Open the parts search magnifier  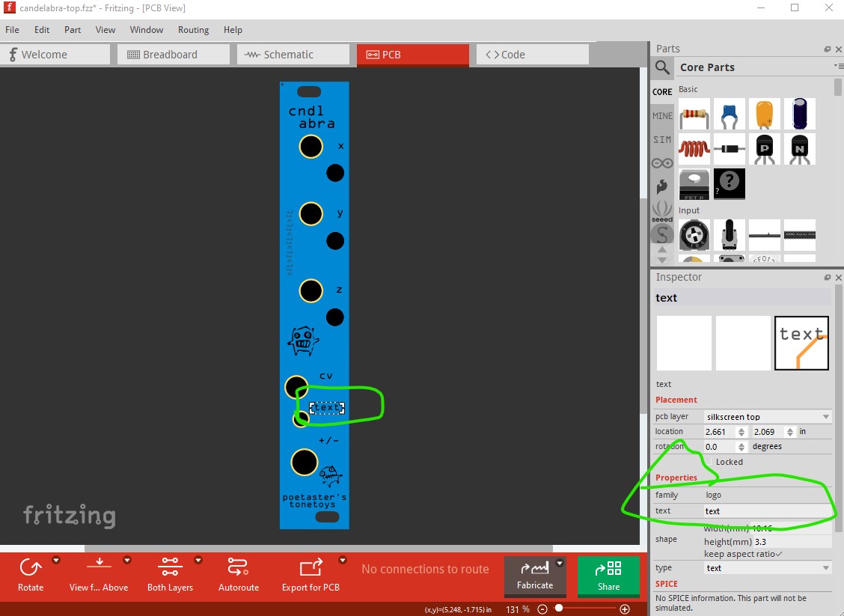click(662, 67)
